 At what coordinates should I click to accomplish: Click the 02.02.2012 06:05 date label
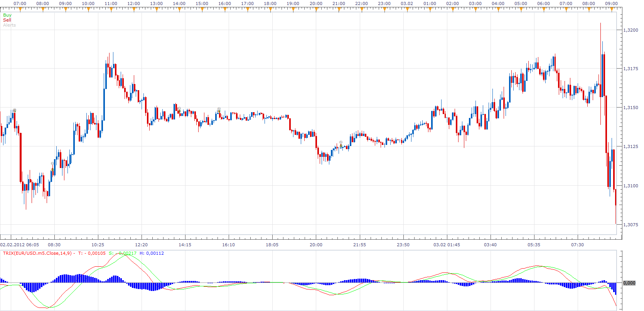coord(19,245)
